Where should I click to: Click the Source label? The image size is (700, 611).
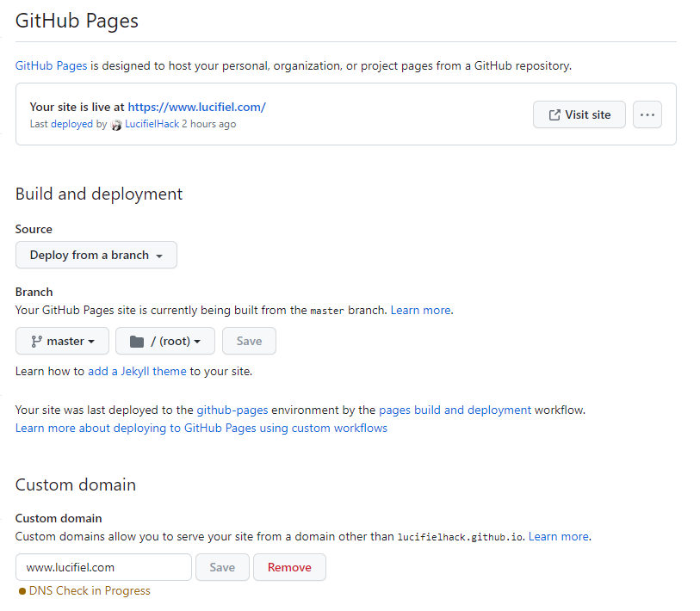34,230
